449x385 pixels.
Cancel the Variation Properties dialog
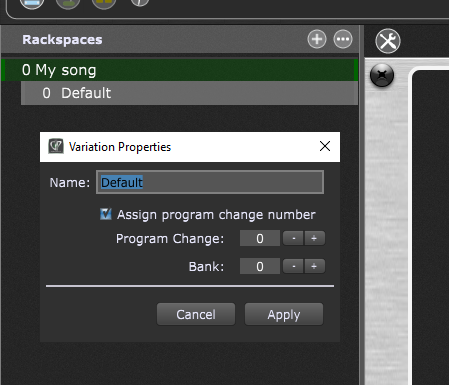(196, 314)
